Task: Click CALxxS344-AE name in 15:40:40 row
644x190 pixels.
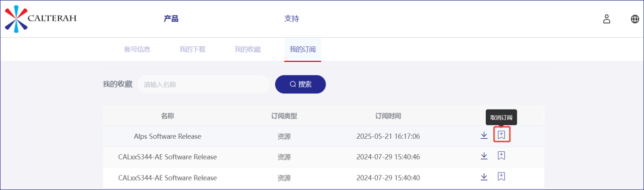Action: 167,177
